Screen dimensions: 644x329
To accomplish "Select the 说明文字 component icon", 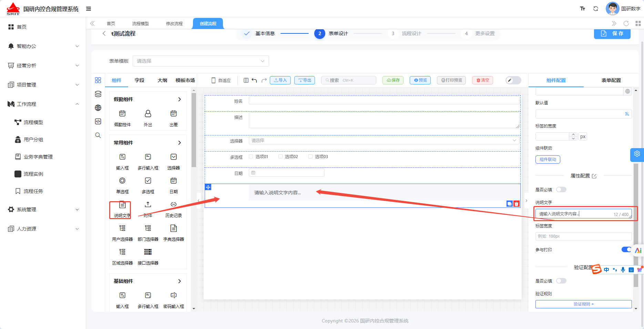I will 122,205.
